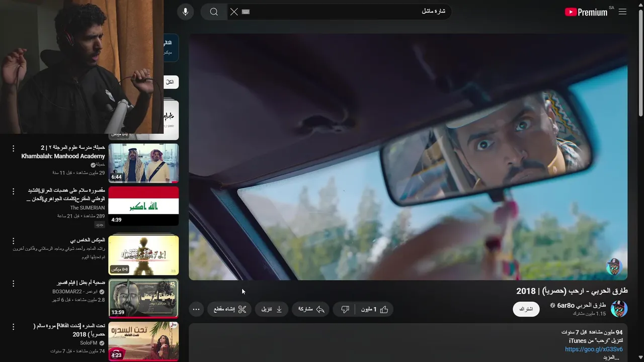Click the voice search microphone icon
644x362 pixels.
(x=186, y=12)
